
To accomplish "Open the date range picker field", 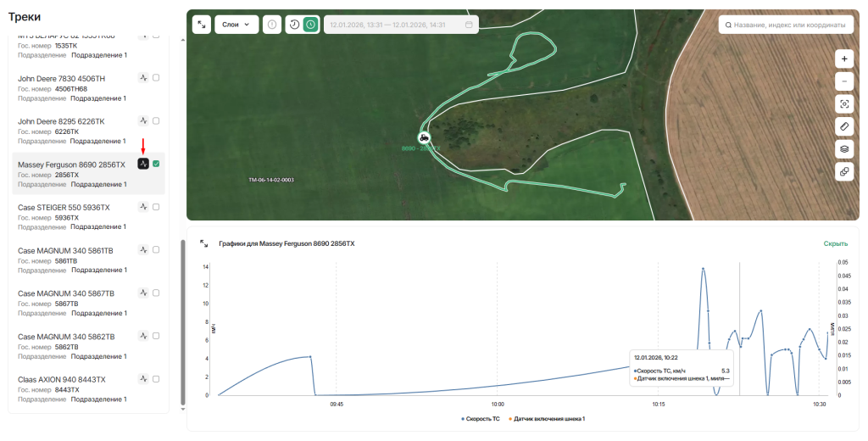I will pyautogui.click(x=400, y=25).
